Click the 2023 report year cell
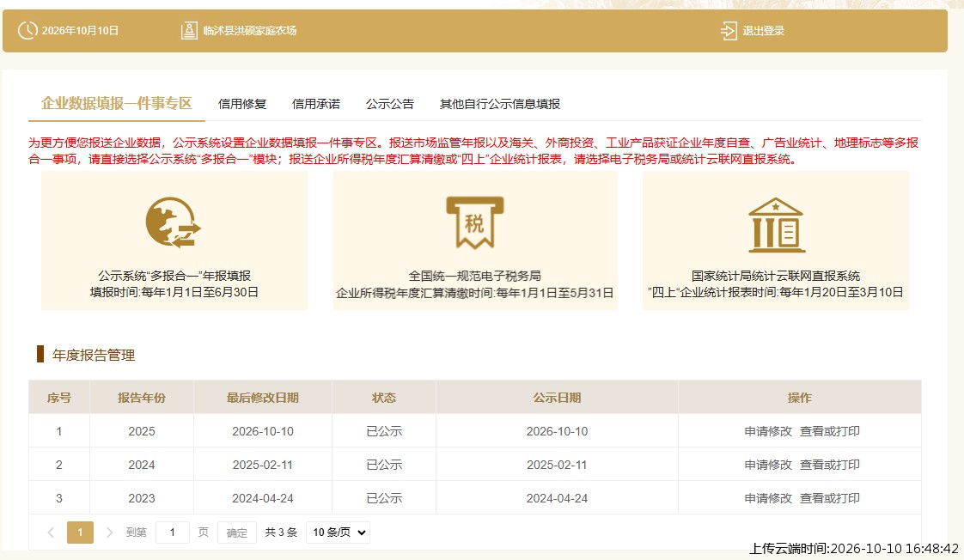 click(142, 498)
